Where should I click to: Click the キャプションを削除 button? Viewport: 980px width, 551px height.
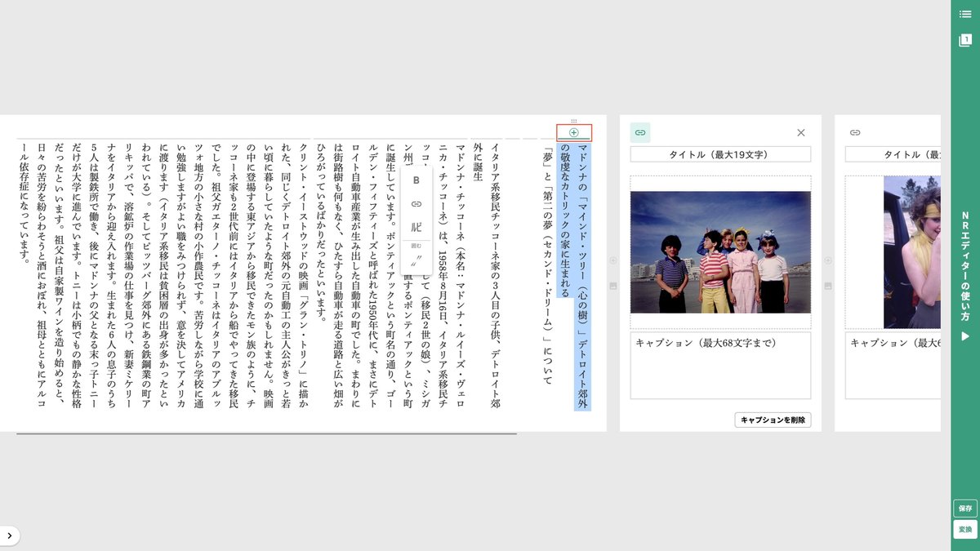[x=773, y=420]
